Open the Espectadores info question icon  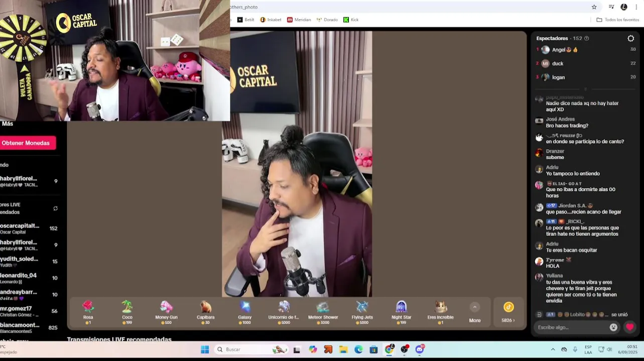pyautogui.click(x=587, y=39)
